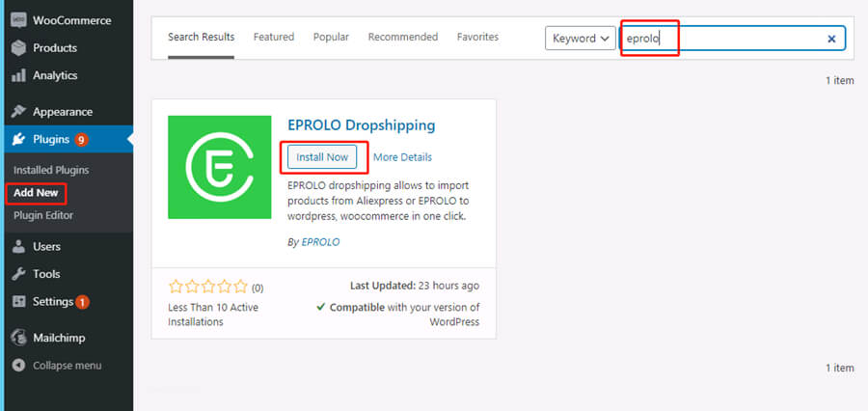Image resolution: width=868 pixels, height=411 pixels.
Task: Click the Settings sliders icon
Action: pyautogui.click(x=19, y=302)
